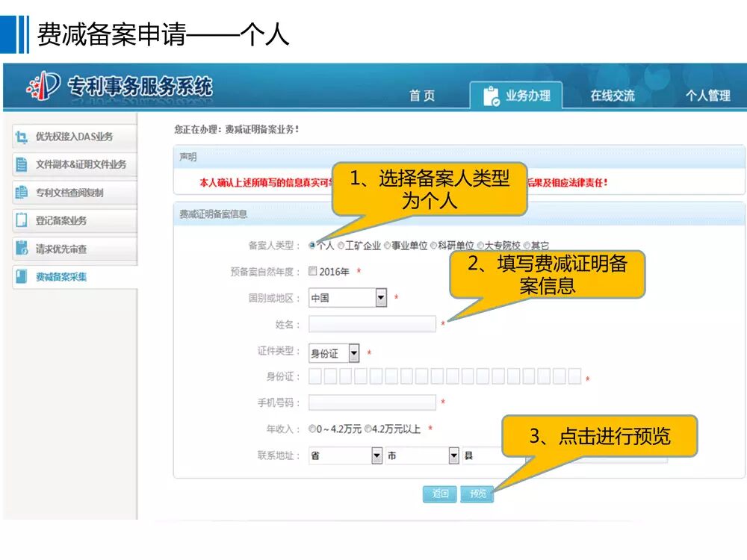The image size is (747, 560).
Task: Click the 预览 button
Action: 477,494
